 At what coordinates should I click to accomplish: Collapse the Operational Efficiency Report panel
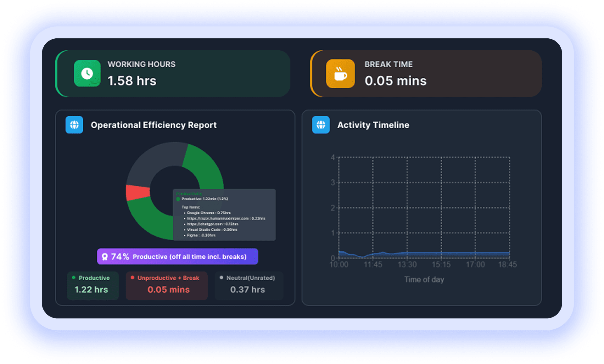pos(154,125)
